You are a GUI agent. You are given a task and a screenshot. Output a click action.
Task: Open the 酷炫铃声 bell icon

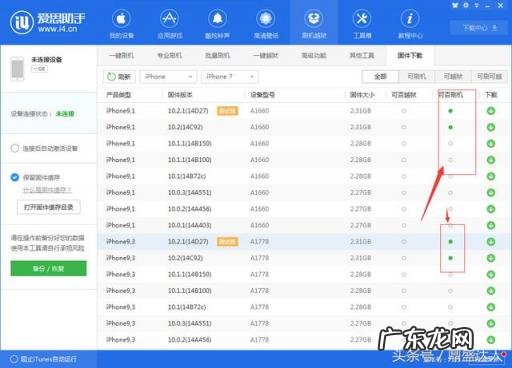(217, 23)
